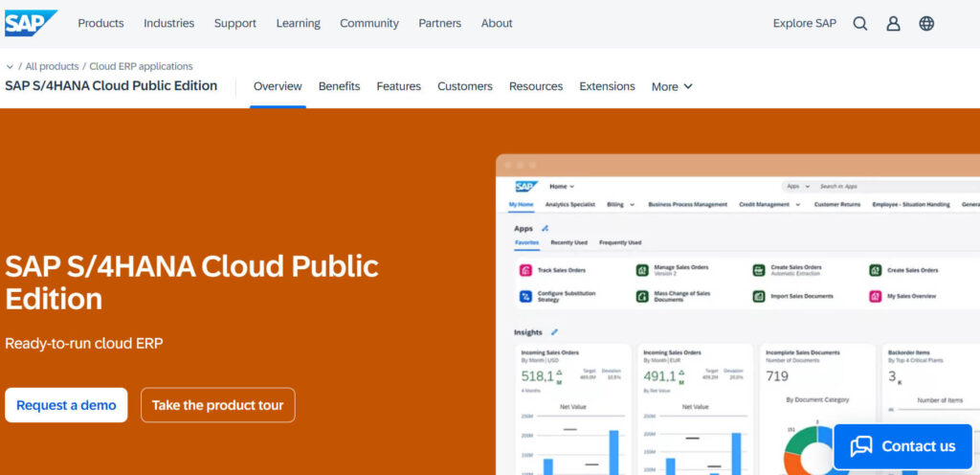Select the Favorites tab in Apps
This screenshot has width=980, height=475.
[x=527, y=242]
